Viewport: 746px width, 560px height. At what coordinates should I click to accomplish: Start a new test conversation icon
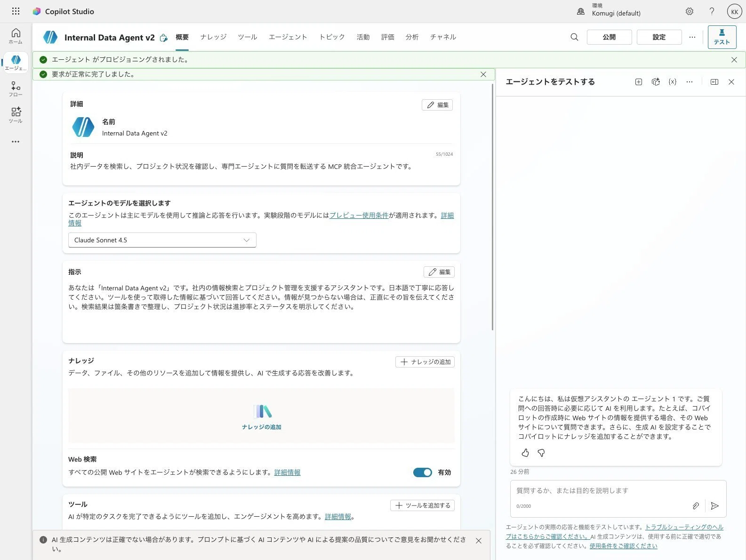pos(639,82)
